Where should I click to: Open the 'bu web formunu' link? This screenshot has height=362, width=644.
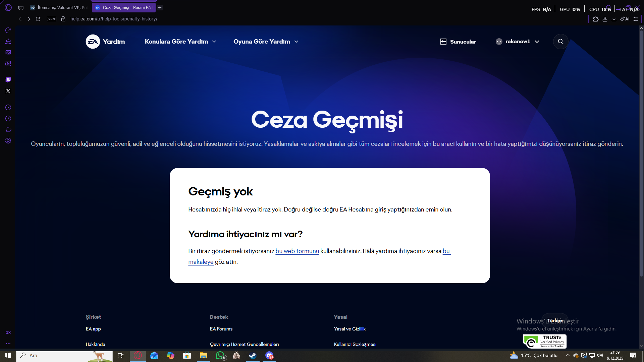tap(297, 251)
